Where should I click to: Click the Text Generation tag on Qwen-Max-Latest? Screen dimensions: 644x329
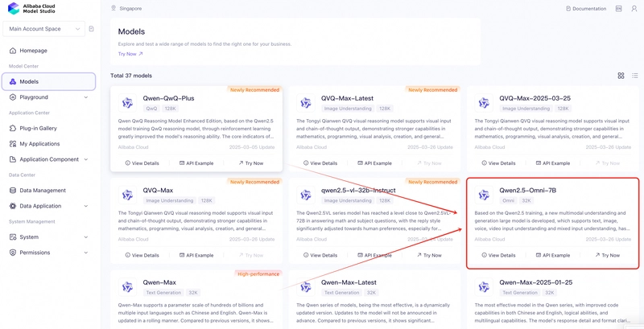[x=341, y=293]
